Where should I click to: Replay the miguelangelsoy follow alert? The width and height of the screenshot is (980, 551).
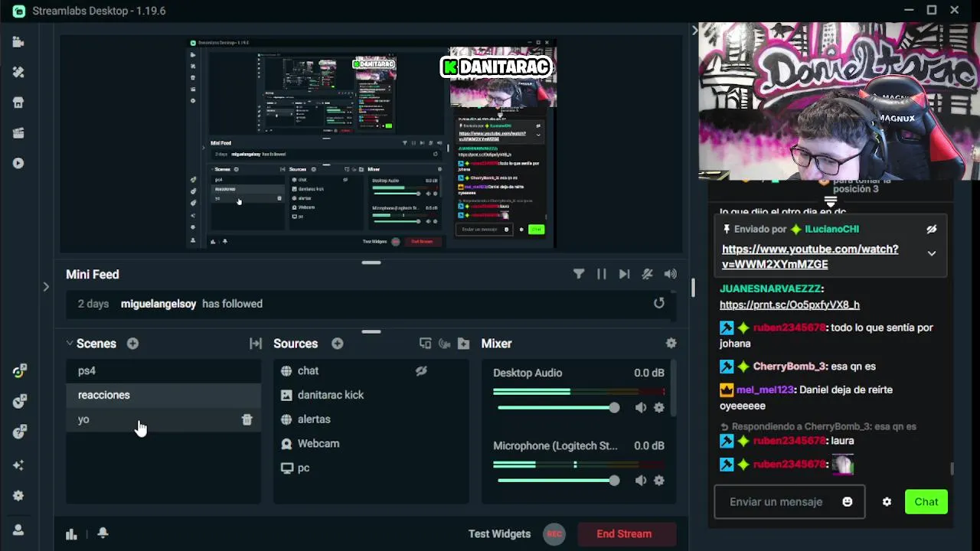[659, 303]
